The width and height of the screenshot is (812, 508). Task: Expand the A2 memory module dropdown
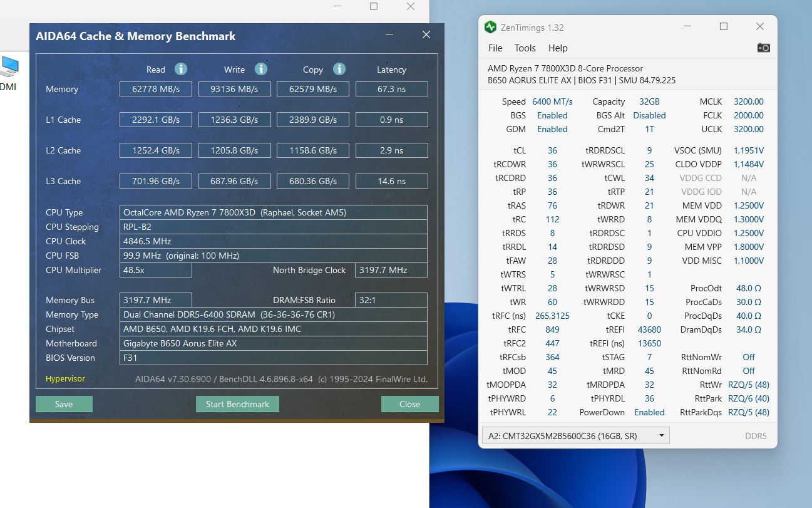(575, 435)
